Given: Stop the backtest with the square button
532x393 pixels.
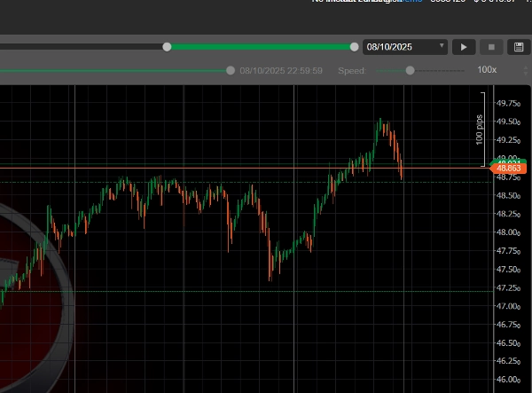Looking at the screenshot, I should pyautogui.click(x=491, y=47).
